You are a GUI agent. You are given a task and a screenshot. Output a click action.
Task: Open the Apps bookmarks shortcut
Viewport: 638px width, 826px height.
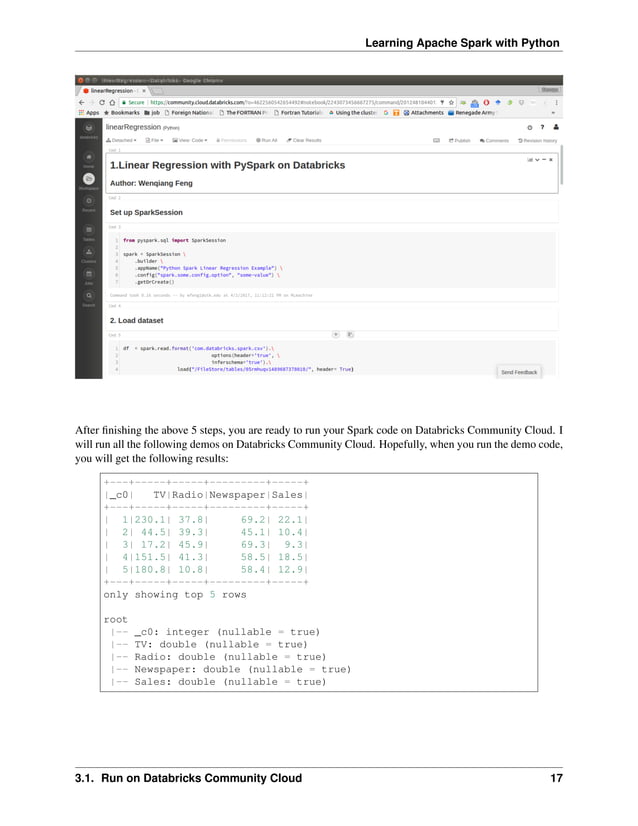coord(89,113)
